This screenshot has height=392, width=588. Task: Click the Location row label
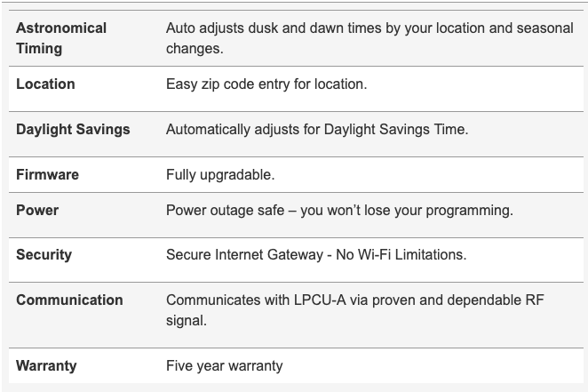pos(45,84)
